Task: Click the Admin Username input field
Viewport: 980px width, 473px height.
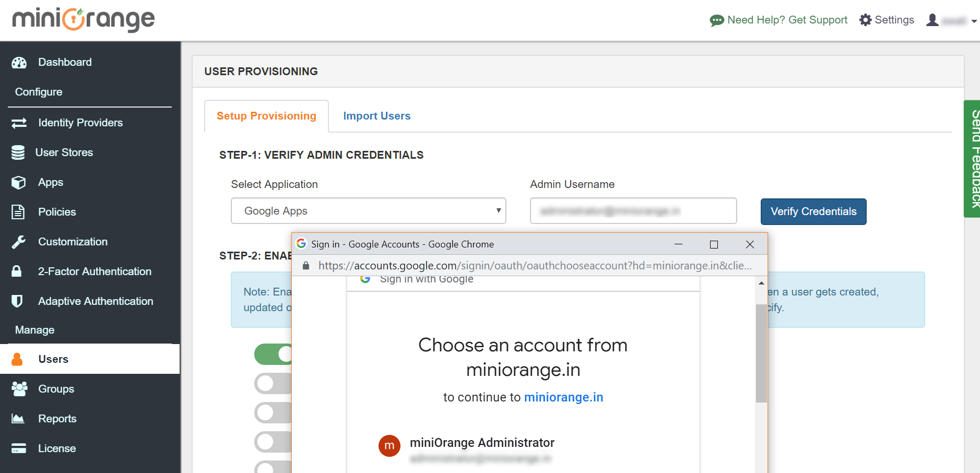Action: tap(633, 211)
